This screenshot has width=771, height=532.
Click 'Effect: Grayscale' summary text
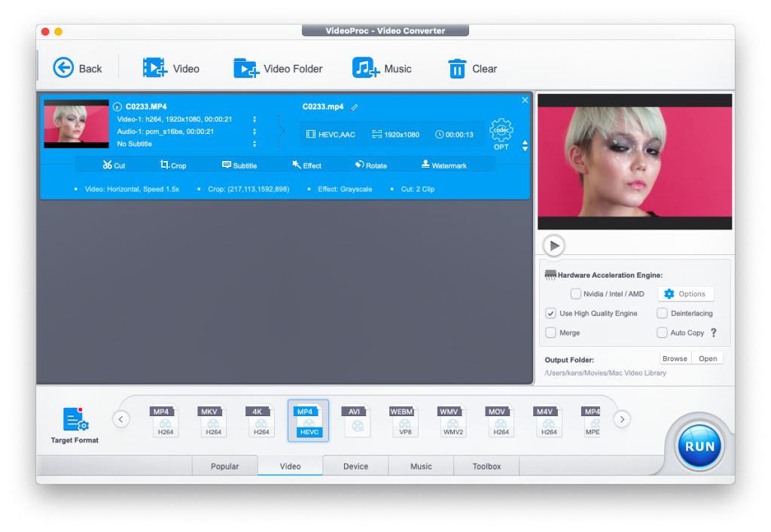(345, 189)
